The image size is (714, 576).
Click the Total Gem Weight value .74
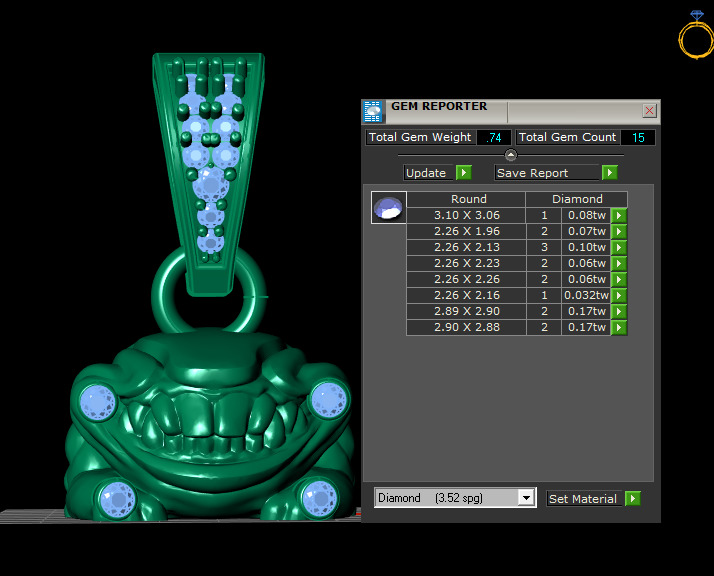click(494, 138)
